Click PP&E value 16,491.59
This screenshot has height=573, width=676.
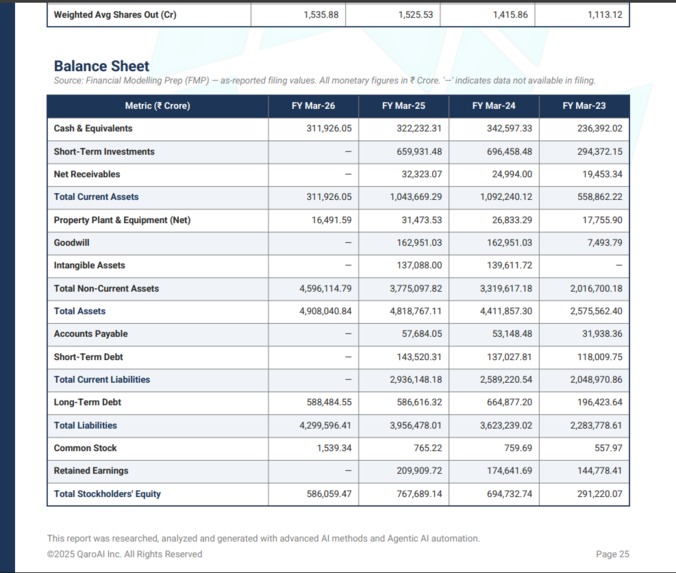pos(332,220)
